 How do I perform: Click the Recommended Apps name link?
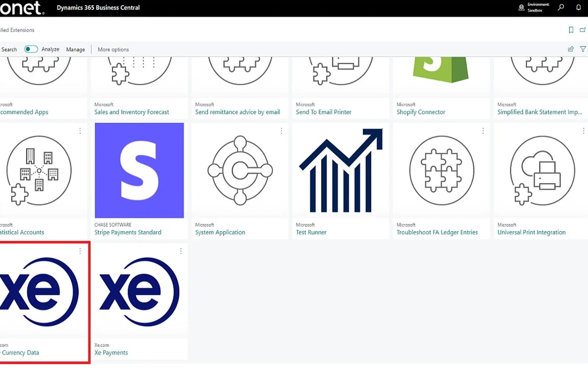[x=24, y=112]
